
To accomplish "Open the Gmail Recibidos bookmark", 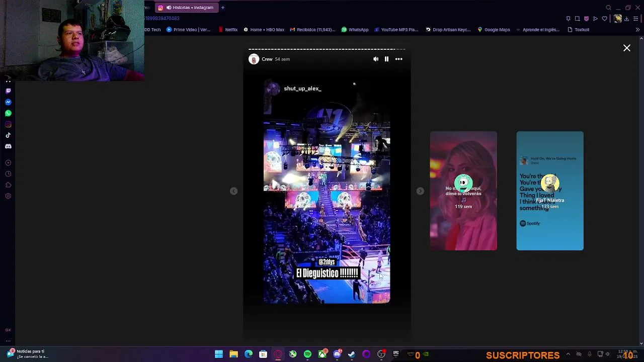I will [x=312, y=30].
